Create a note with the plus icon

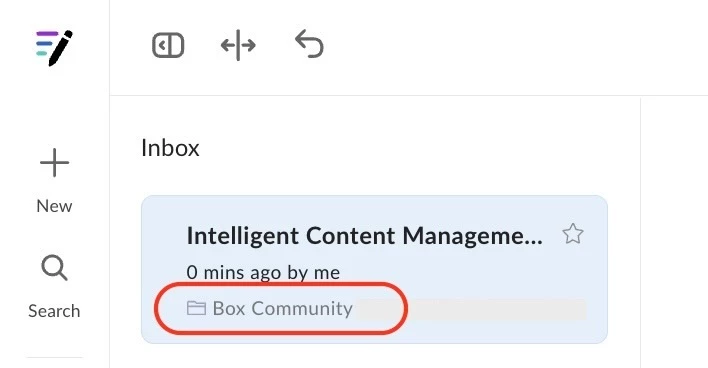[54, 163]
